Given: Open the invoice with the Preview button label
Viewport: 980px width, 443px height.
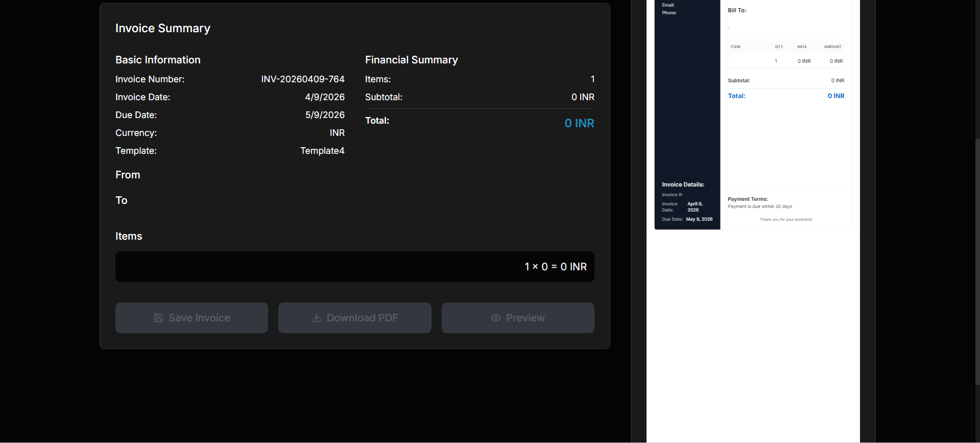Looking at the screenshot, I should [525, 318].
